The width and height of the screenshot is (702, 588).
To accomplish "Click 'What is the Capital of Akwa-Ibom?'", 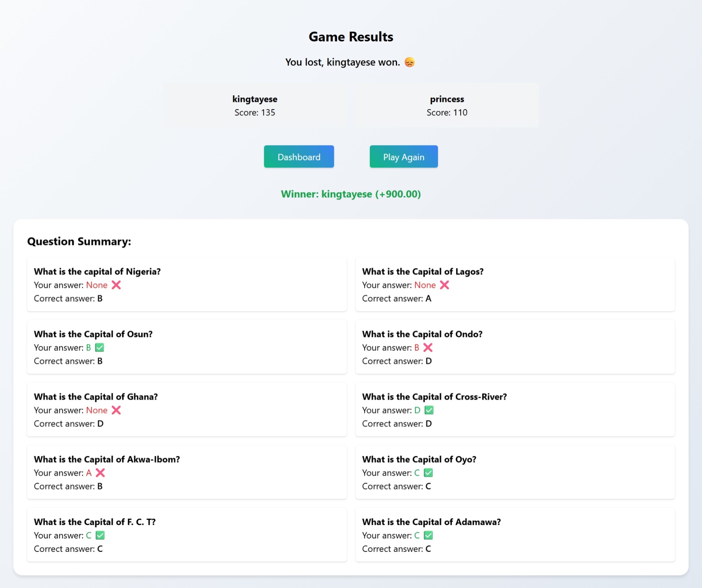I will [x=107, y=459].
